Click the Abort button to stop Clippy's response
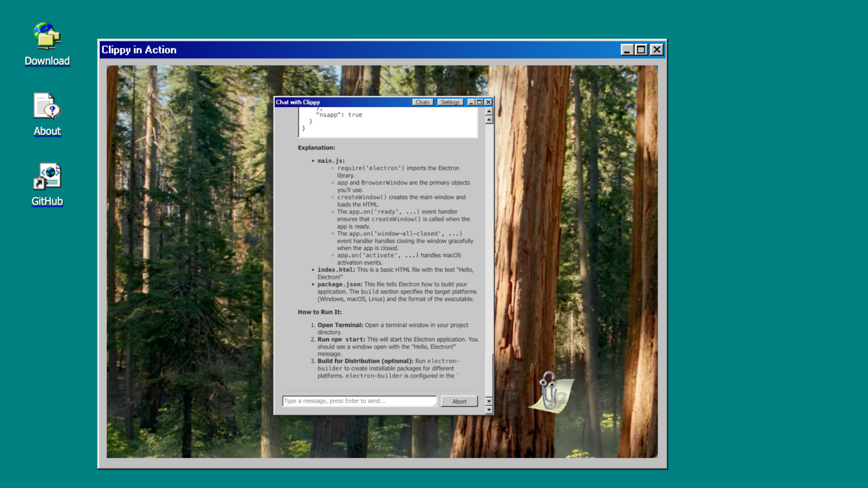This screenshot has width=868, height=488. pos(459,401)
